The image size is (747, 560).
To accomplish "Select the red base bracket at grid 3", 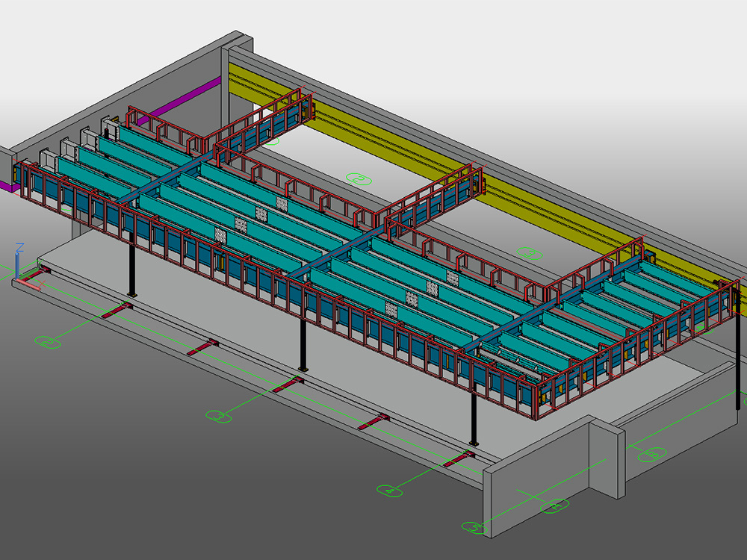I will tap(289, 384).
